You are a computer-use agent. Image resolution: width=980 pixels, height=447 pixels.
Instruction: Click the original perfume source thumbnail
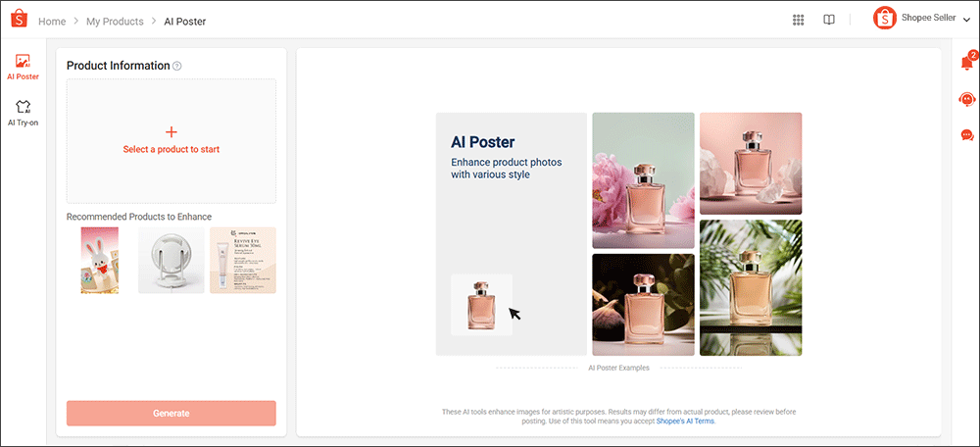[481, 305]
